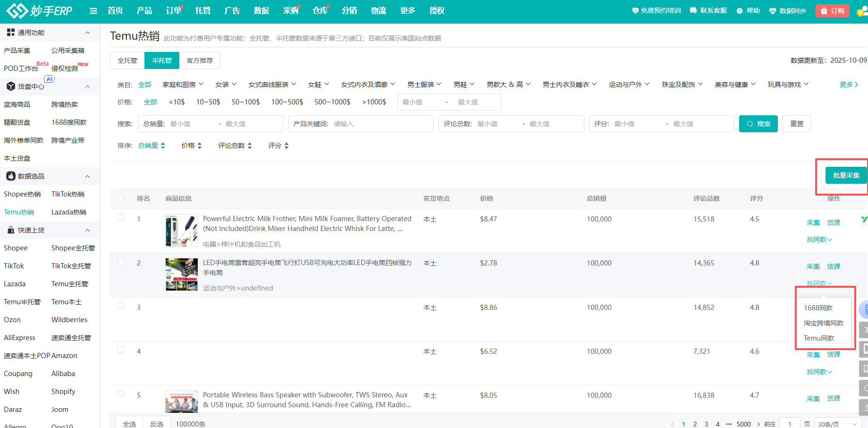
Task: Open 联系客服 chat icon
Action: (x=693, y=10)
